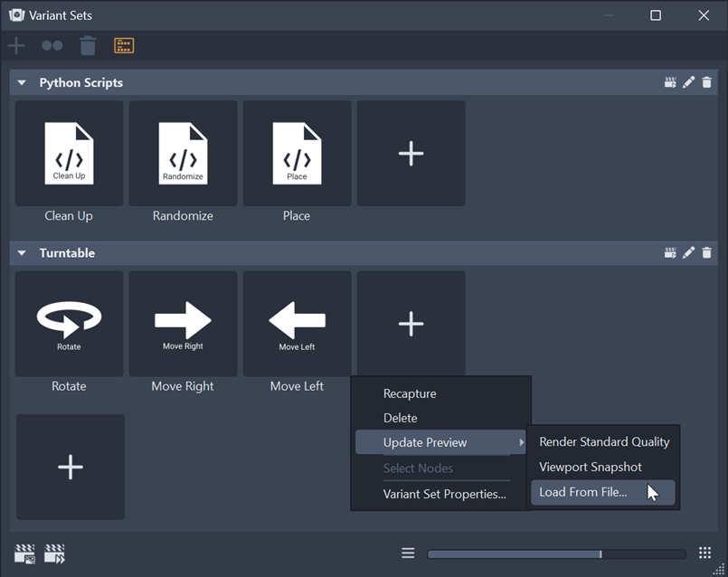Click bottom-left clapperboard with image icon
The image size is (728, 577).
[x=24, y=553]
